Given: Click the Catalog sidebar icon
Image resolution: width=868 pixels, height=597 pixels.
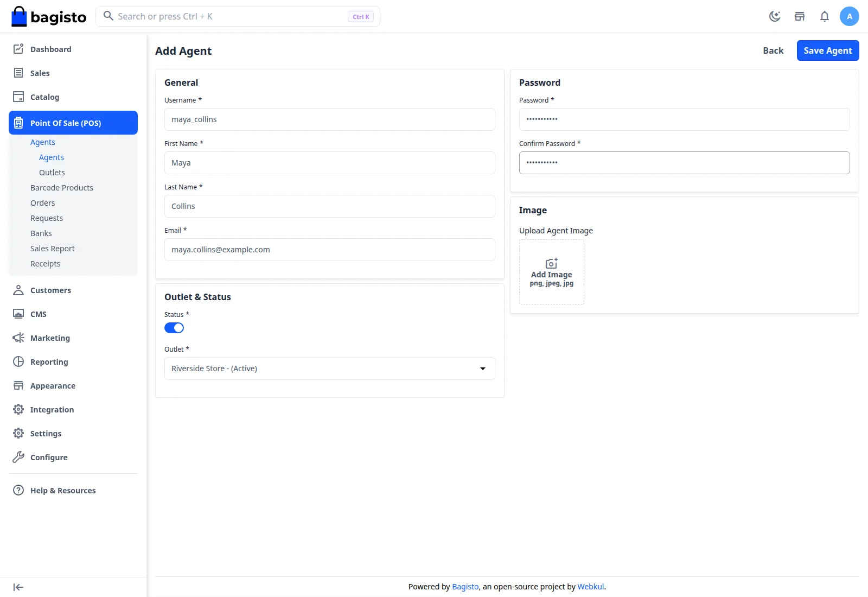Looking at the screenshot, I should tap(18, 97).
